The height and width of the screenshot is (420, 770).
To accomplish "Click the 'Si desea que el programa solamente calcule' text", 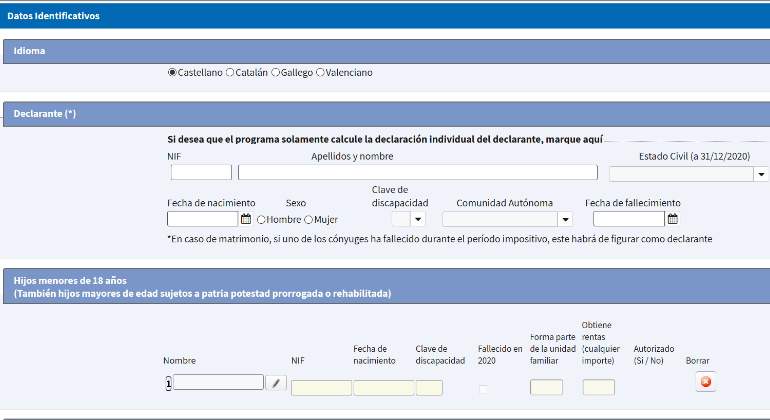I will click(385, 140).
